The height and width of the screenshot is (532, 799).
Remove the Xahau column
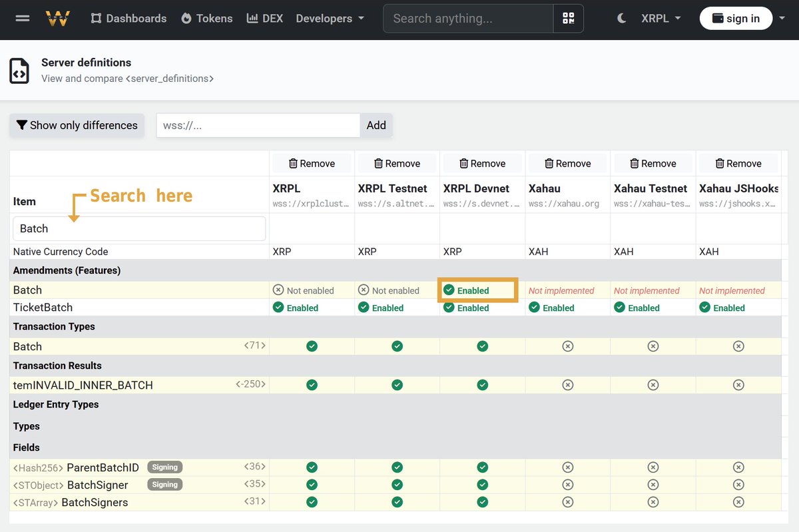(x=568, y=164)
